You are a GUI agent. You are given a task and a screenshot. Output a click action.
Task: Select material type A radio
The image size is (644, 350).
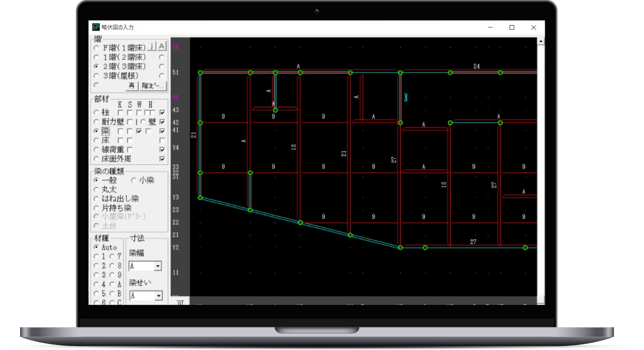tap(112, 284)
